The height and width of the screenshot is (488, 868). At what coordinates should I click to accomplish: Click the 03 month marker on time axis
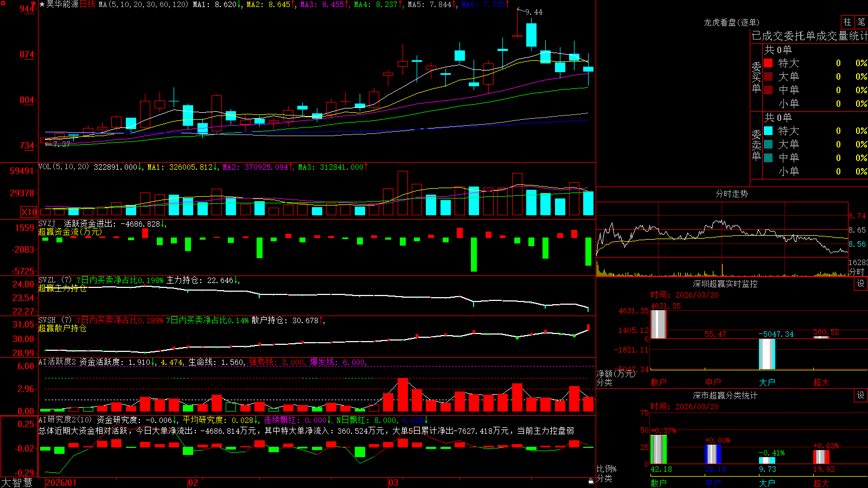pyautogui.click(x=393, y=483)
